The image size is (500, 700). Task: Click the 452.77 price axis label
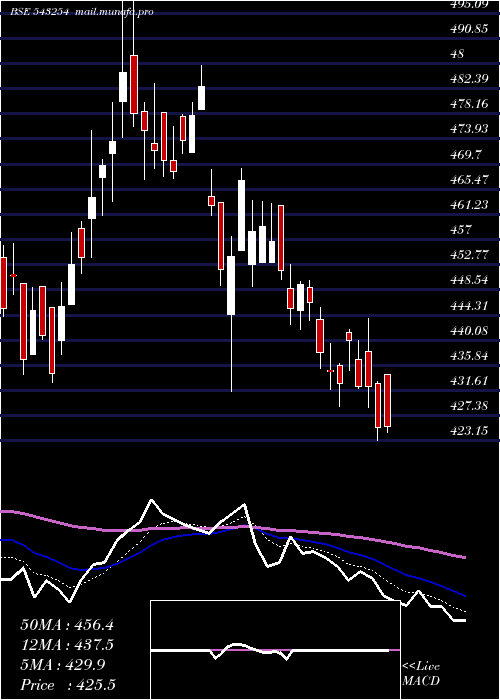pos(469,255)
